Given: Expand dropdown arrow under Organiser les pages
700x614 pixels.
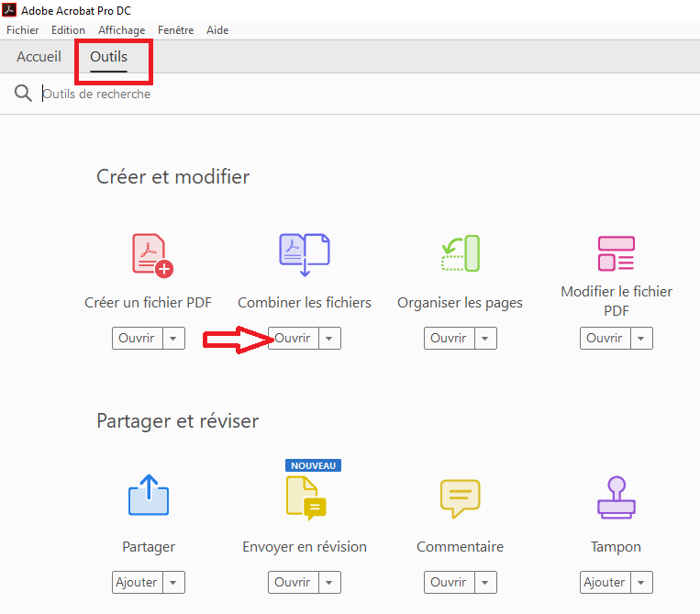Looking at the screenshot, I should pyautogui.click(x=485, y=338).
